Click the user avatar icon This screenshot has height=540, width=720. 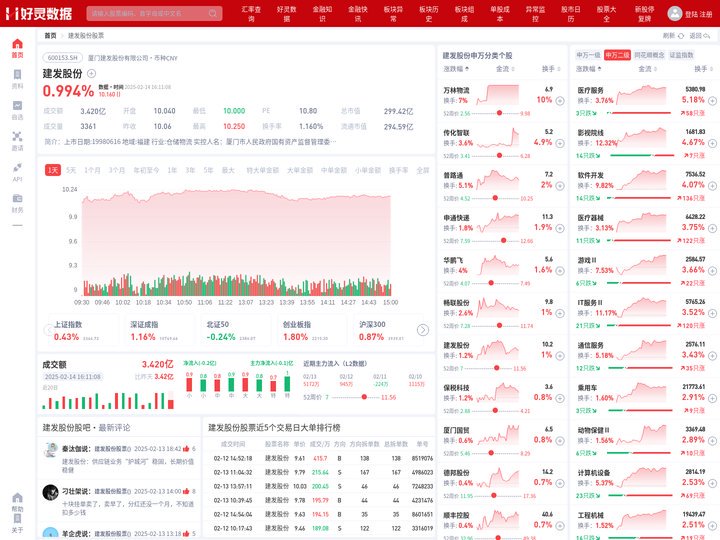point(675,13)
